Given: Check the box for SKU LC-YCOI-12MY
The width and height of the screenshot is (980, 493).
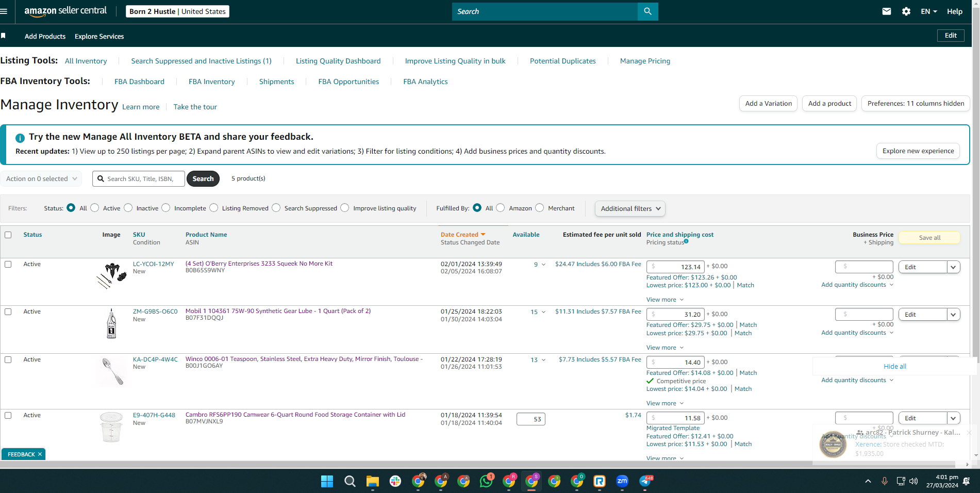Looking at the screenshot, I should [8, 264].
